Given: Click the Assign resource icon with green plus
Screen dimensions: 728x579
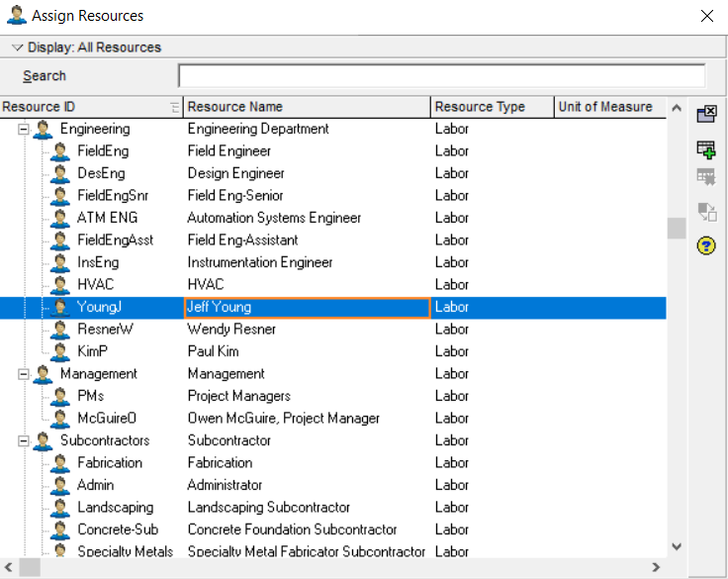Looking at the screenshot, I should tap(706, 149).
